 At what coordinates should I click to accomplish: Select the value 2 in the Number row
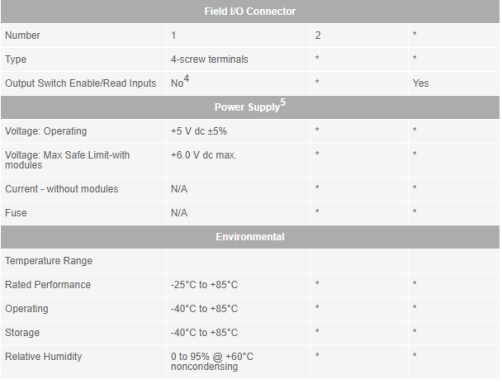[318, 35]
